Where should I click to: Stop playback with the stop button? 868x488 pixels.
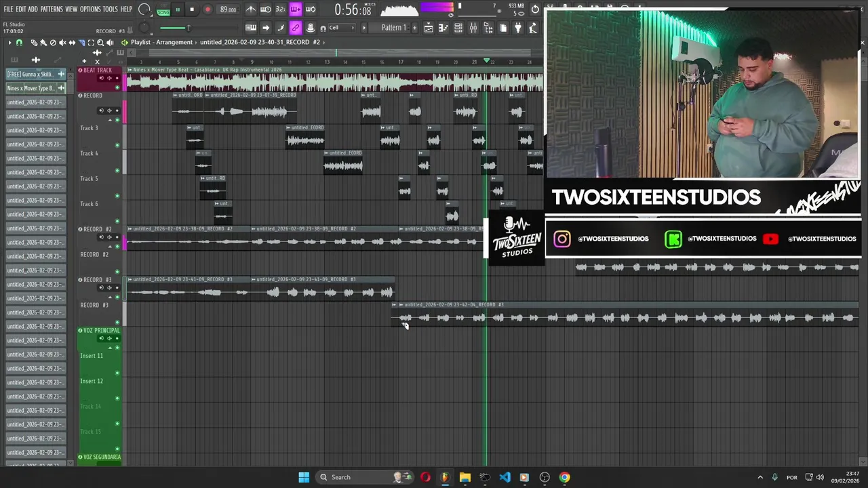192,9
